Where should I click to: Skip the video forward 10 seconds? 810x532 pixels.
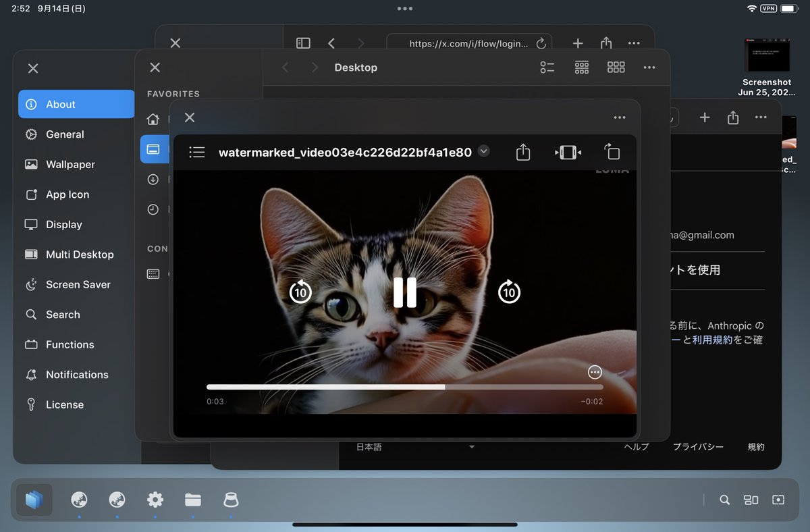pos(510,292)
